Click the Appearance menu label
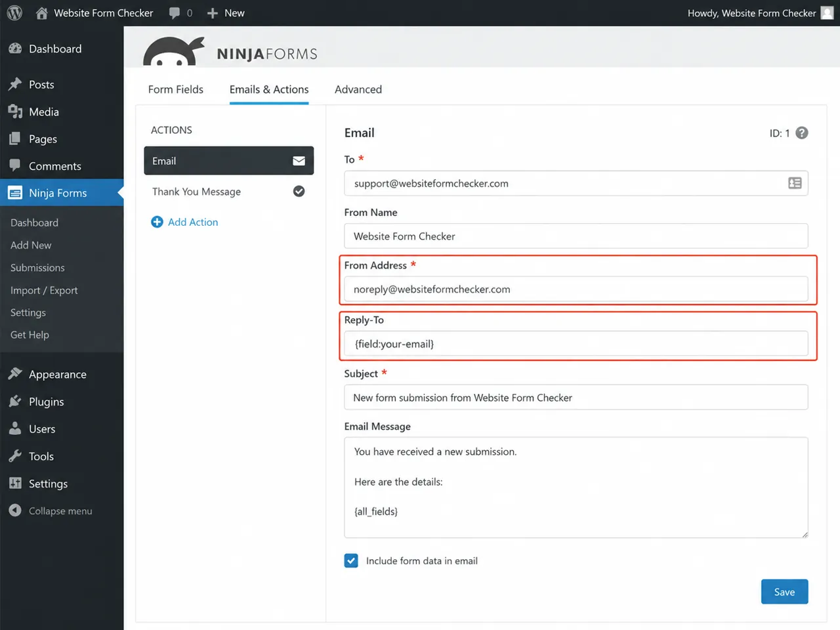 point(58,374)
